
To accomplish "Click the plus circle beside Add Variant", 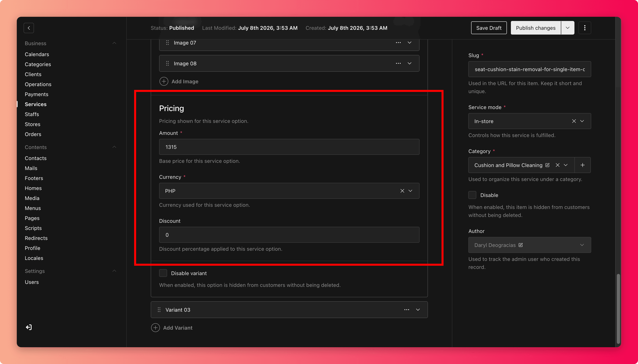I will (155, 328).
